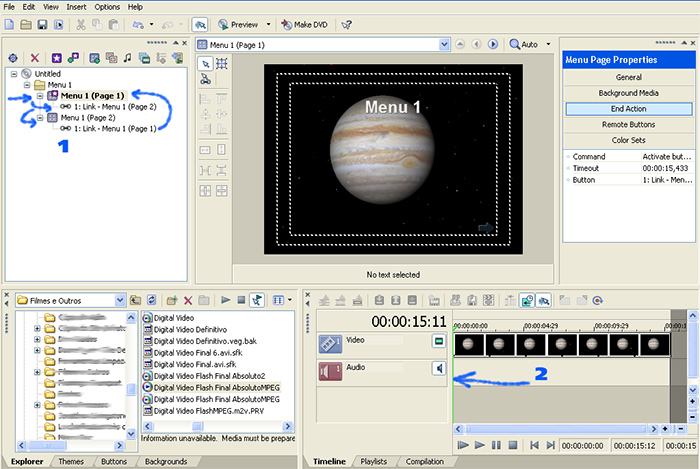This screenshot has height=469, width=700.
Task: Collapse the Menu 1 folder node
Action: click(x=27, y=85)
